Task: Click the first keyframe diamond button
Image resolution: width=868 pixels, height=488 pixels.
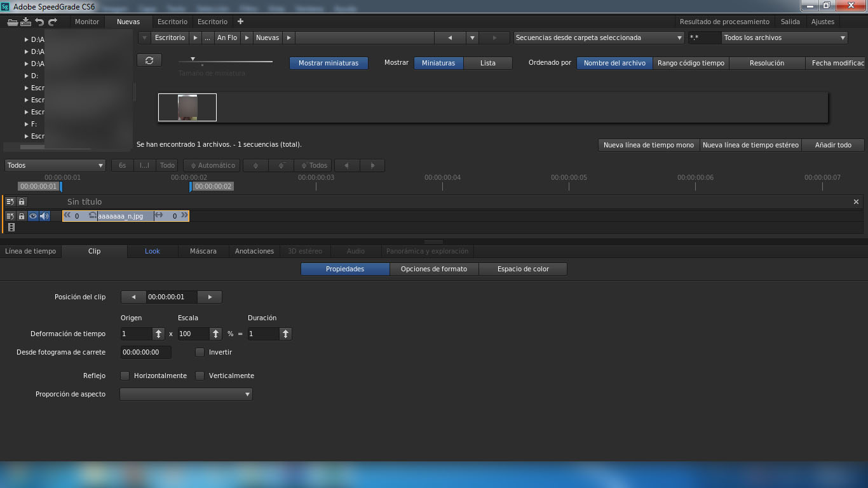Action: 256,165
